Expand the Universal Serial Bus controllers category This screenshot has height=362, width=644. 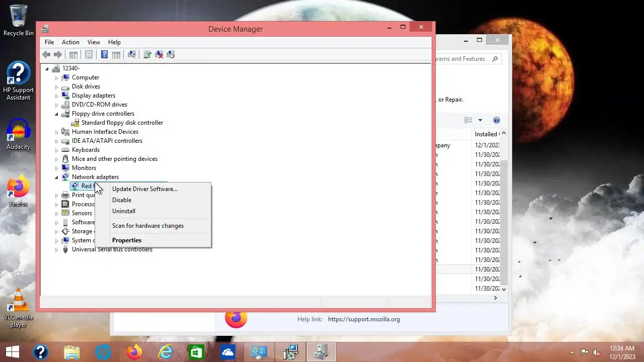tap(56, 249)
